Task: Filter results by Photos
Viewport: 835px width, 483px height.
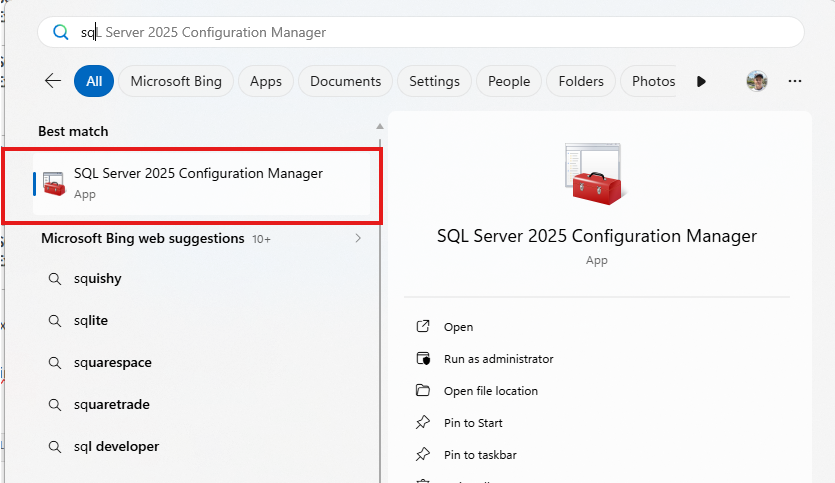Action: pos(651,81)
